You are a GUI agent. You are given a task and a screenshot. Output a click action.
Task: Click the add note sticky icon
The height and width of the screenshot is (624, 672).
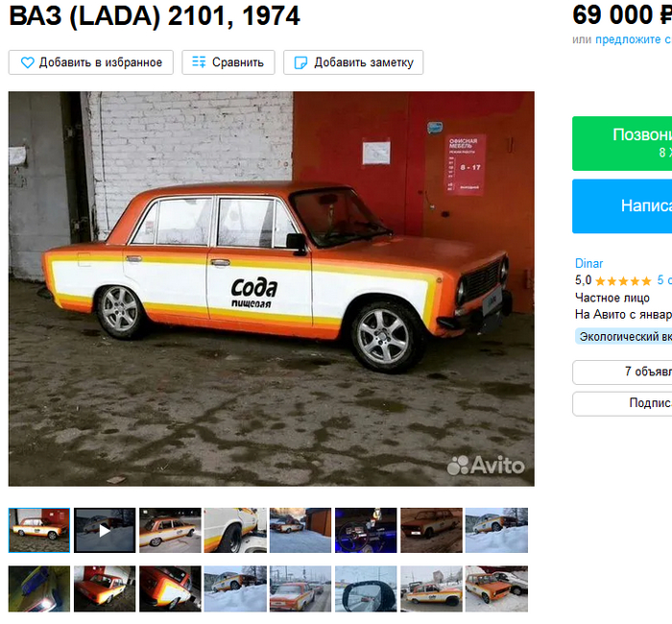[x=300, y=62]
